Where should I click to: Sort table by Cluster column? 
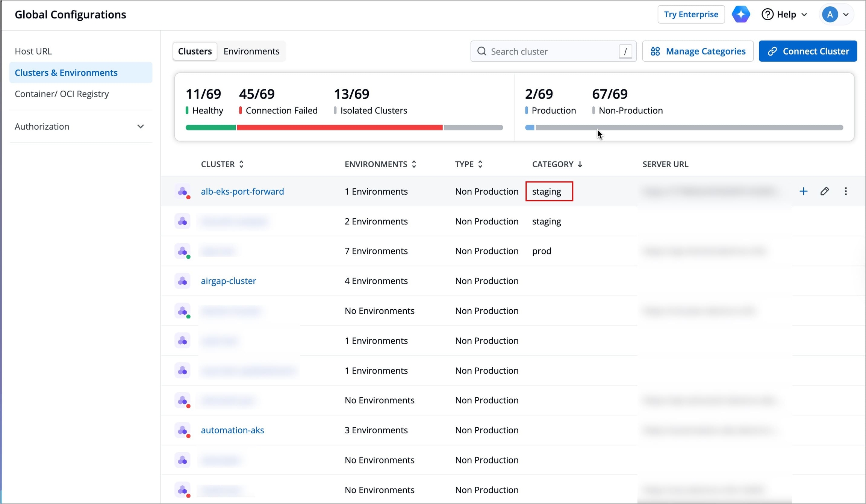(x=222, y=164)
